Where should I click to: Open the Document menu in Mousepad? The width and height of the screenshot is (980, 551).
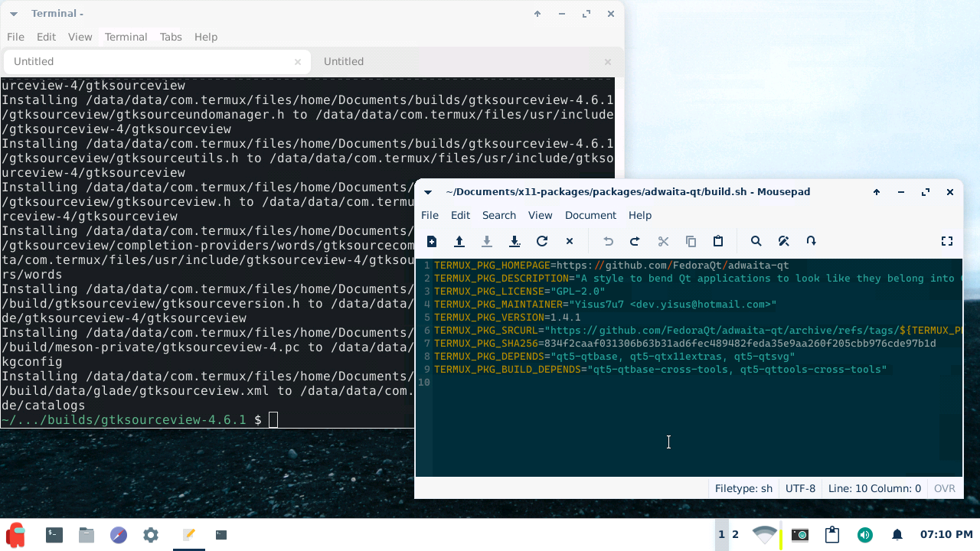(590, 215)
